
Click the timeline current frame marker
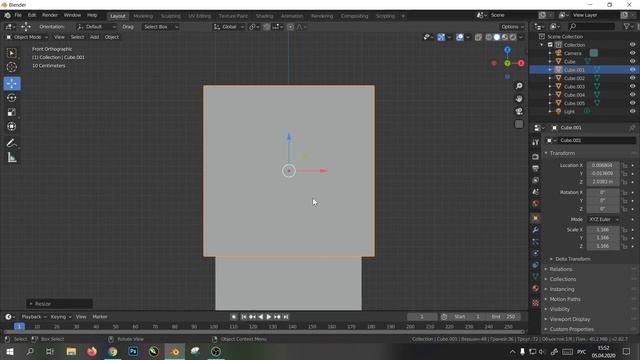tap(19, 326)
